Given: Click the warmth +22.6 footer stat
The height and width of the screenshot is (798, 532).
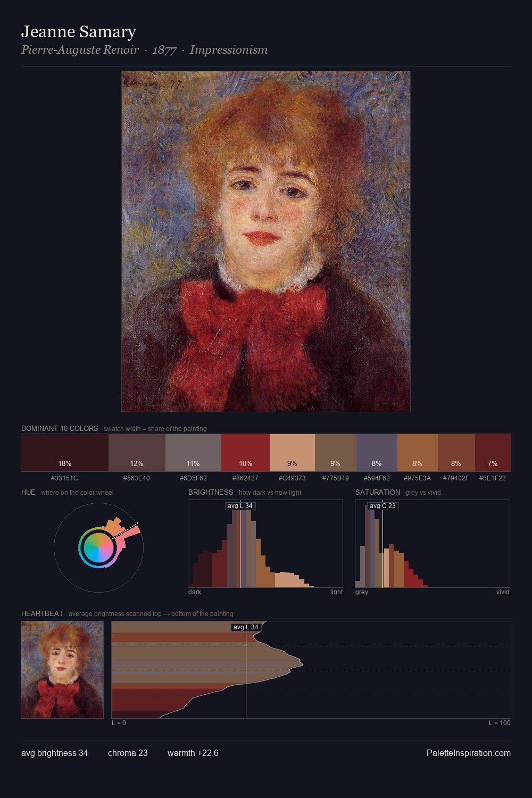Looking at the screenshot, I should click(x=193, y=753).
